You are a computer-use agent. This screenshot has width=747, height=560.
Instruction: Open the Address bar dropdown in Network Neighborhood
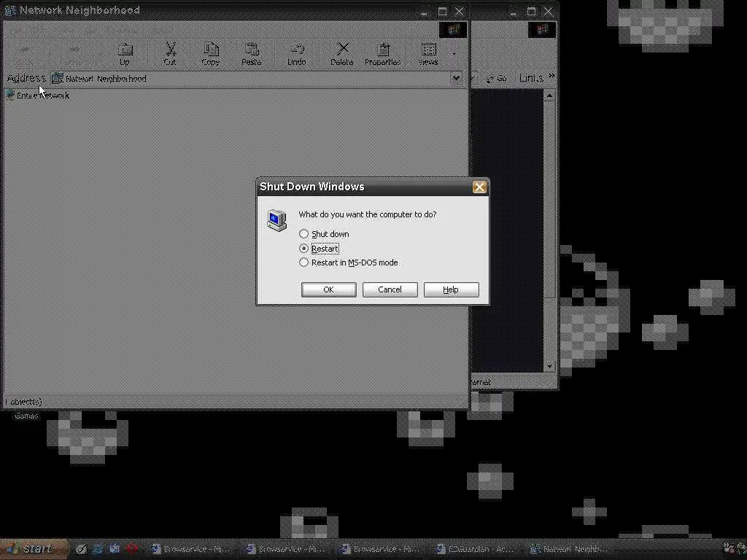[456, 78]
